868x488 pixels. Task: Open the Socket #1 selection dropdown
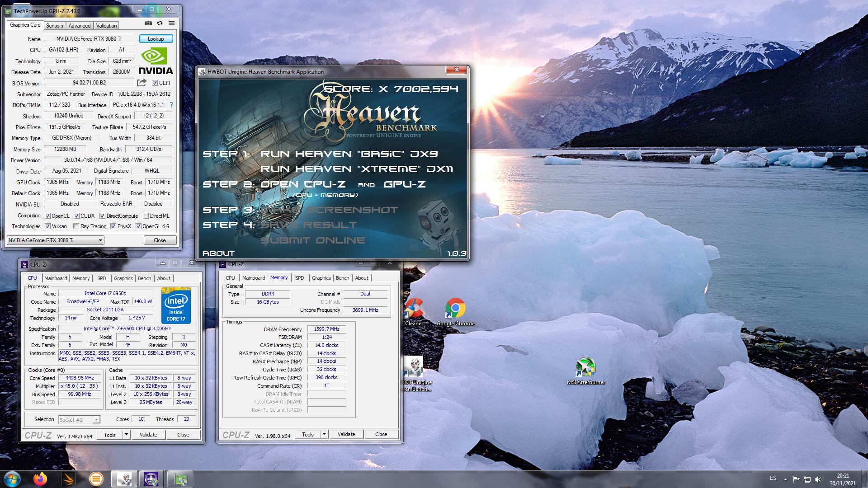click(79, 420)
